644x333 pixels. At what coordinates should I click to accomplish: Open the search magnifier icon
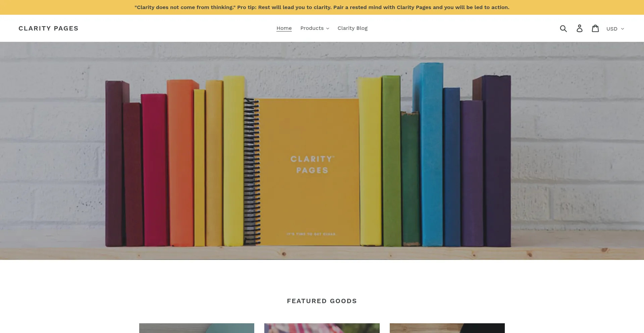coord(563,29)
